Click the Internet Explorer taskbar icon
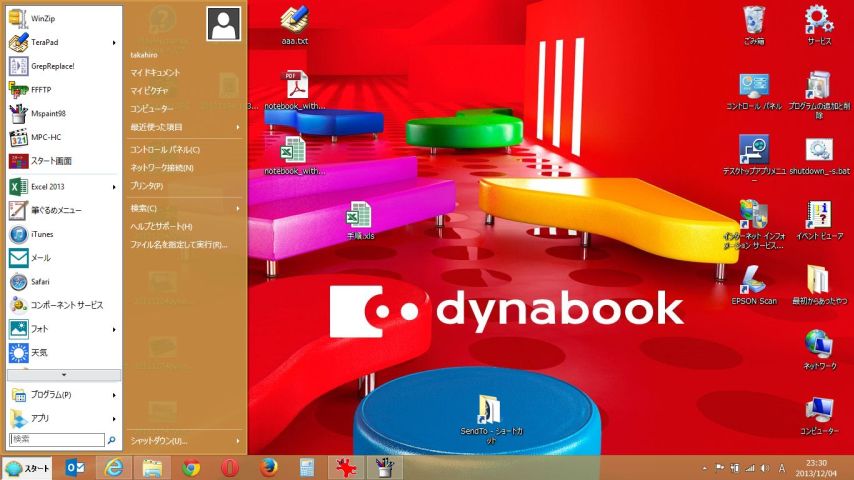854x480 pixels. pos(115,467)
